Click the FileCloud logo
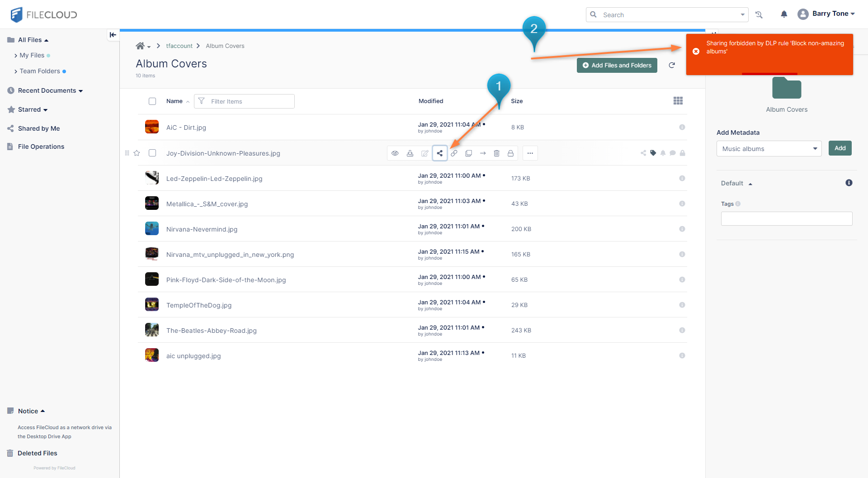This screenshot has width=868, height=478. pyautogui.click(x=44, y=14)
